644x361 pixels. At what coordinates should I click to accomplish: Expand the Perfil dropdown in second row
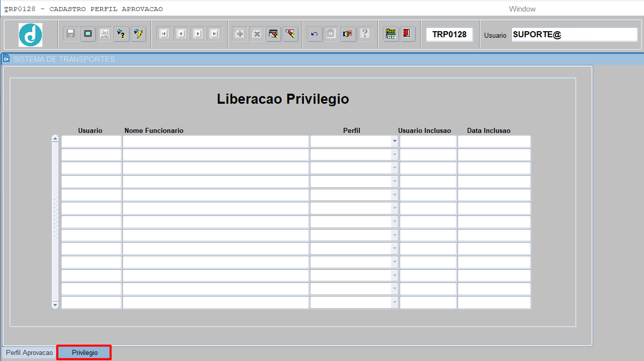coord(395,155)
